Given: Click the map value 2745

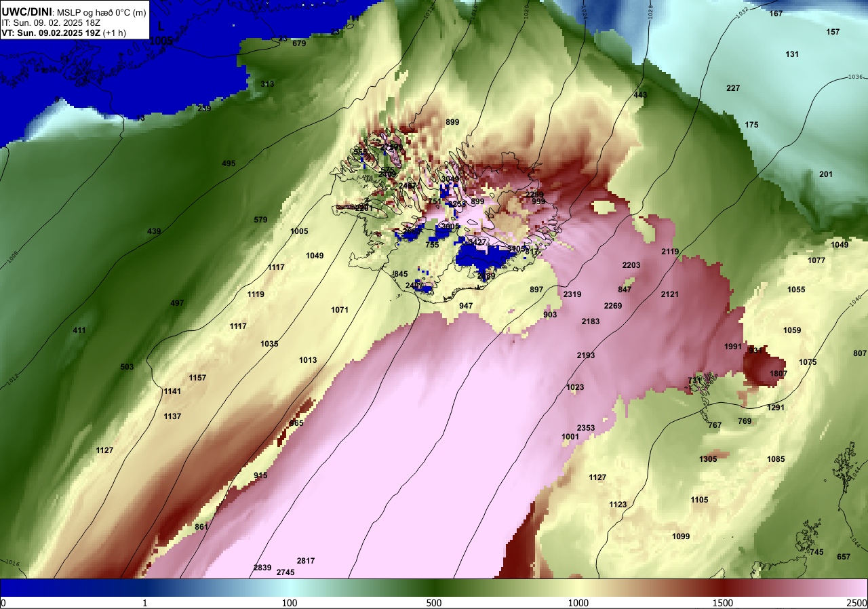Looking at the screenshot, I should pyautogui.click(x=285, y=572).
